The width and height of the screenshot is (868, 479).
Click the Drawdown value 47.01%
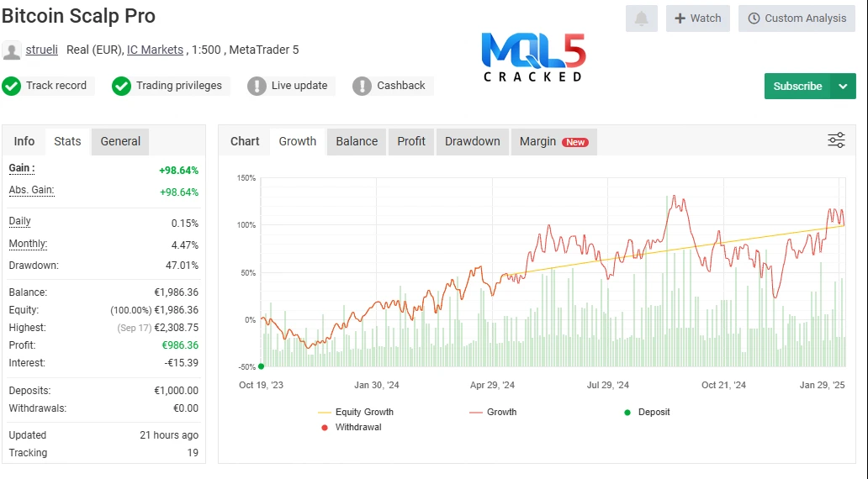pyautogui.click(x=182, y=266)
